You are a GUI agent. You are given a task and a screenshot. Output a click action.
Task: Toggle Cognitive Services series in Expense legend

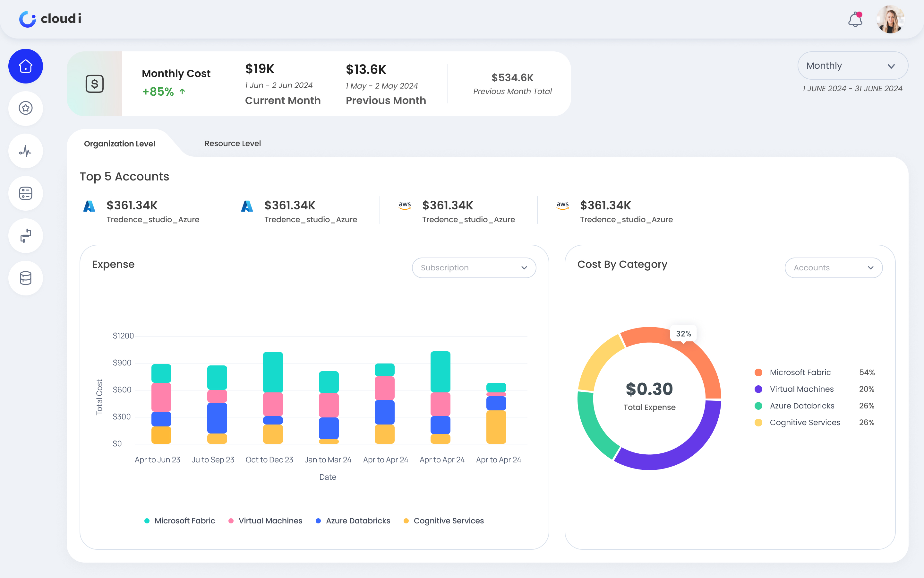(x=444, y=521)
